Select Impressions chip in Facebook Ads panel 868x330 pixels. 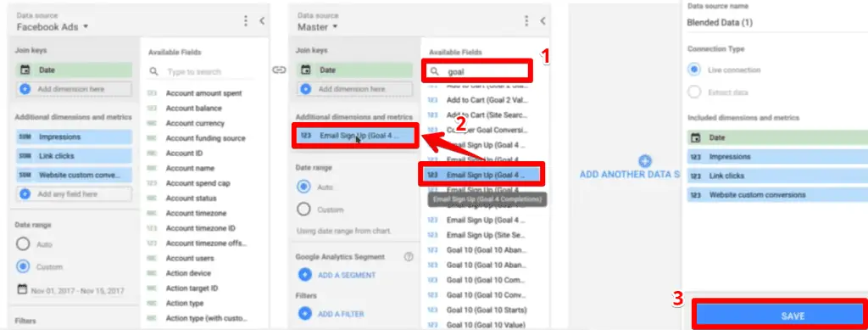75,137
